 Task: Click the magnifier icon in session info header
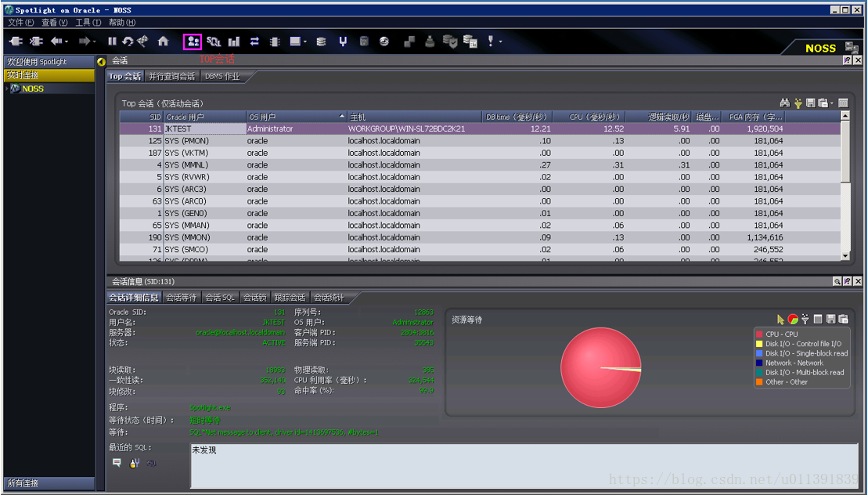click(x=837, y=281)
